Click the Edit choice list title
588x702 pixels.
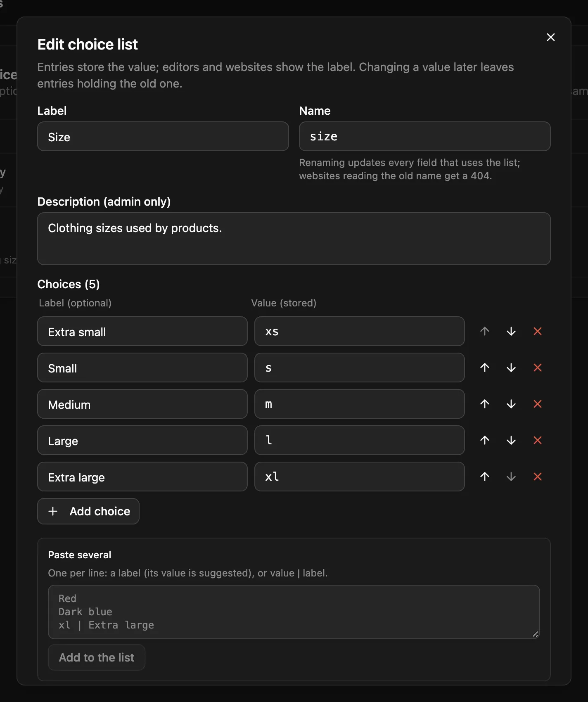pos(88,44)
